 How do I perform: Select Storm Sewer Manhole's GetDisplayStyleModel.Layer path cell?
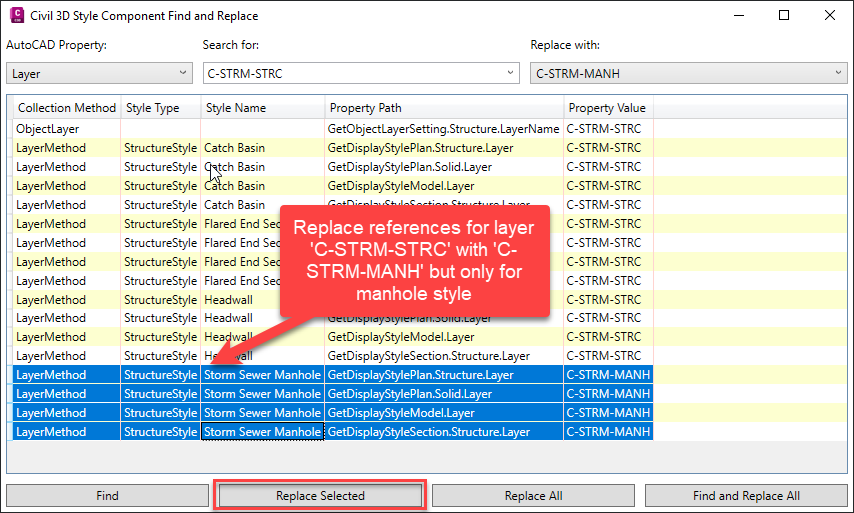click(x=444, y=413)
